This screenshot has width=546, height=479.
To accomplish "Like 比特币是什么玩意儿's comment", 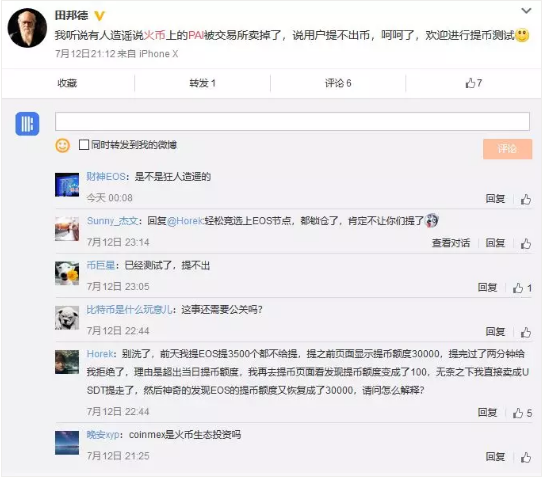I will pos(525,332).
